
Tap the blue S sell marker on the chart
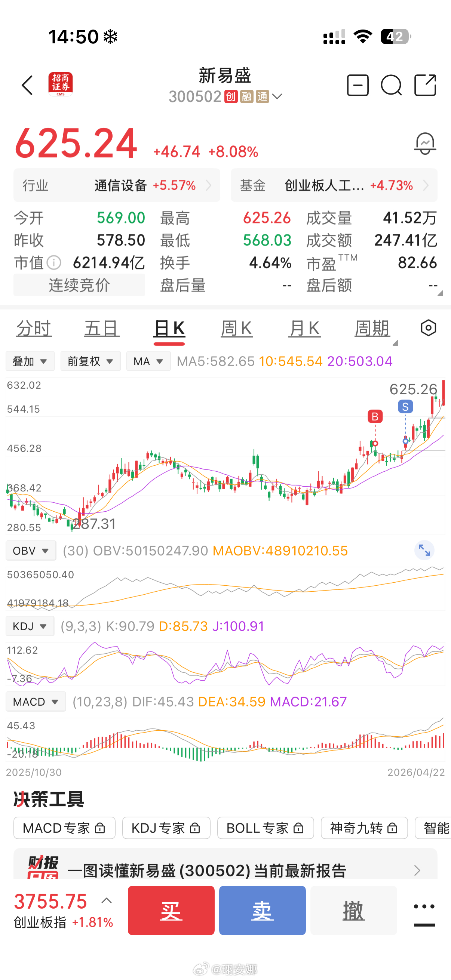(405, 407)
